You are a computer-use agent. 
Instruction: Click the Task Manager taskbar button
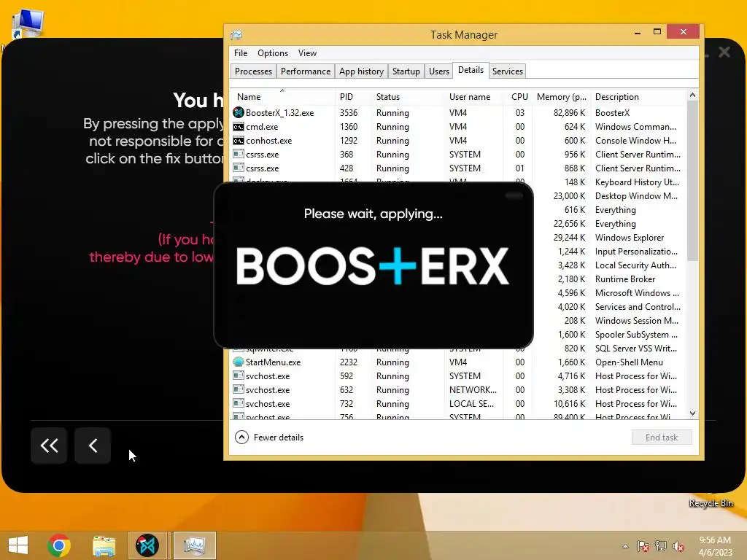coord(194,545)
